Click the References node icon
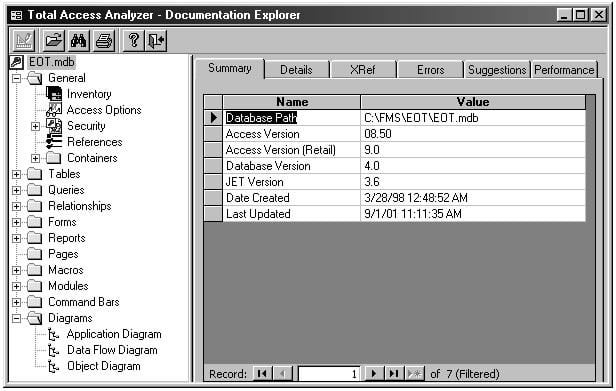This screenshot has height=391, width=616. point(54,142)
